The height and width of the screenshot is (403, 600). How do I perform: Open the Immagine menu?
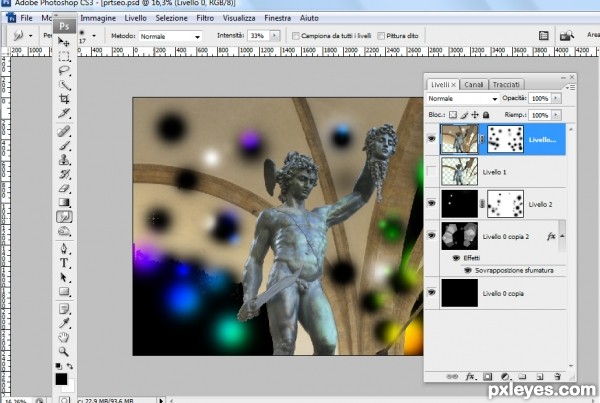coord(98,18)
